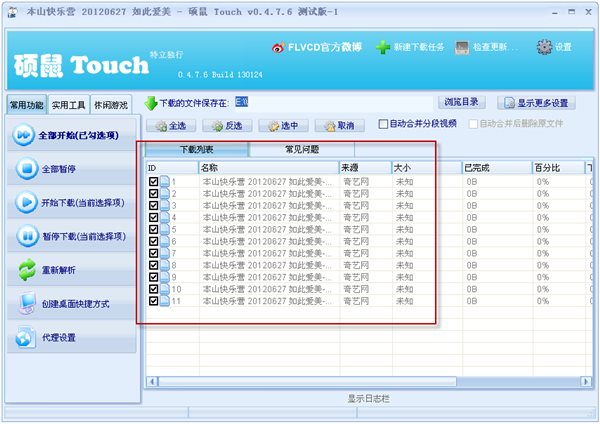
Task: Sort by ID column header
Action: point(172,168)
